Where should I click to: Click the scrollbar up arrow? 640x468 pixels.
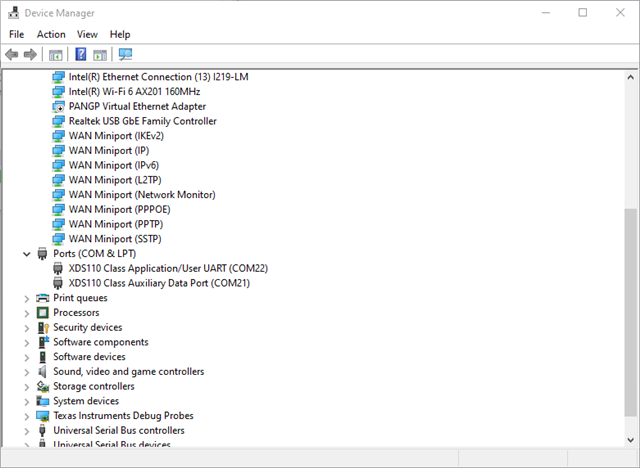pyautogui.click(x=631, y=77)
